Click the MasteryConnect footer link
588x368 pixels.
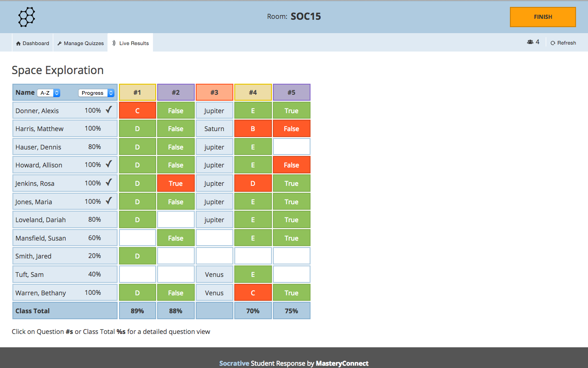click(342, 363)
